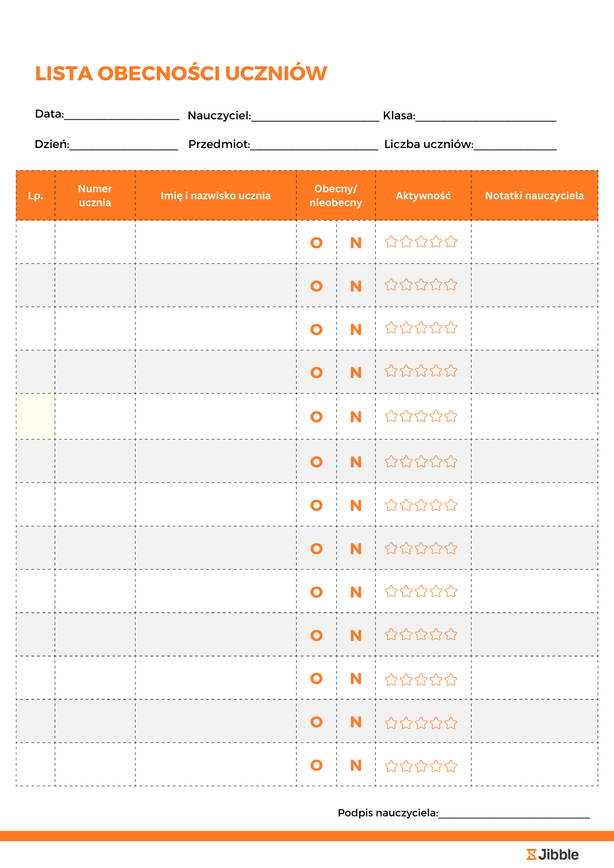
Task: Click the Nauczyciel blank line field
Action: click(315, 117)
